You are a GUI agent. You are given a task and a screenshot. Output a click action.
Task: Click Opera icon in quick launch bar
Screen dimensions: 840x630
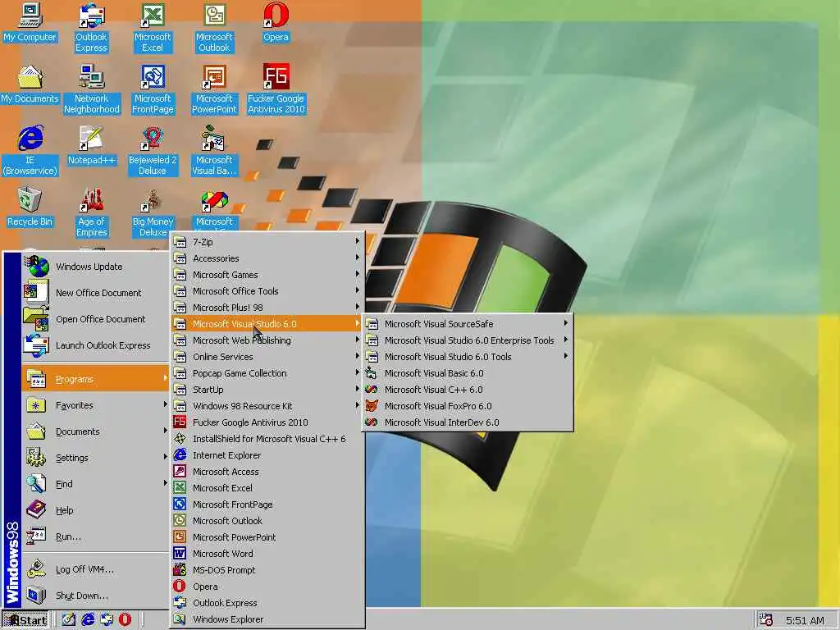click(125, 620)
